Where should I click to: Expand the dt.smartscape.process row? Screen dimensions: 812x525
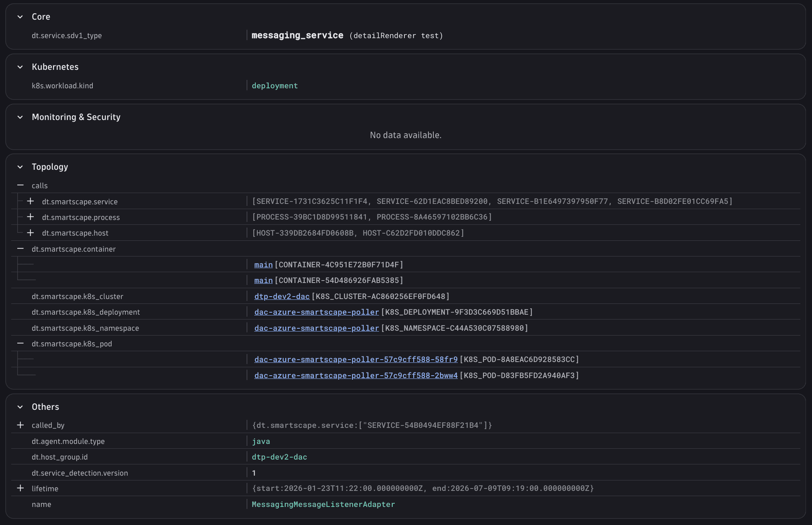(31, 217)
